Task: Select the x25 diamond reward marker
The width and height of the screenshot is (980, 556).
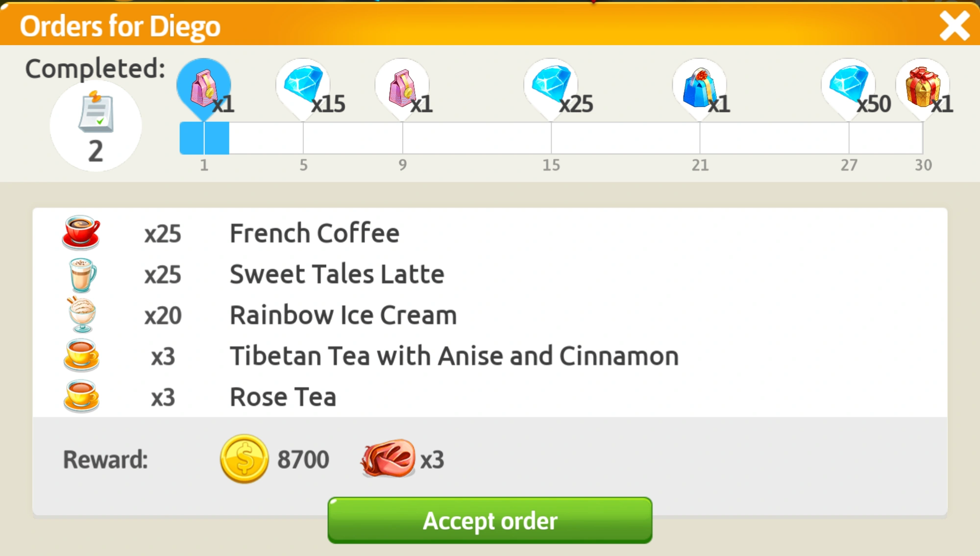Action: click(x=551, y=86)
